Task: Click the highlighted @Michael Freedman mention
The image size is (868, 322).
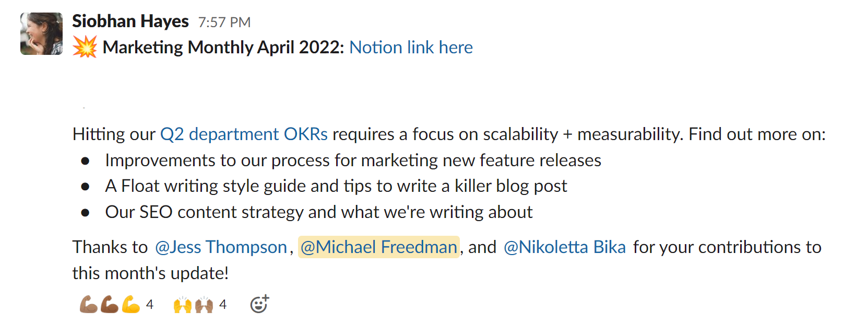Action: tap(379, 247)
